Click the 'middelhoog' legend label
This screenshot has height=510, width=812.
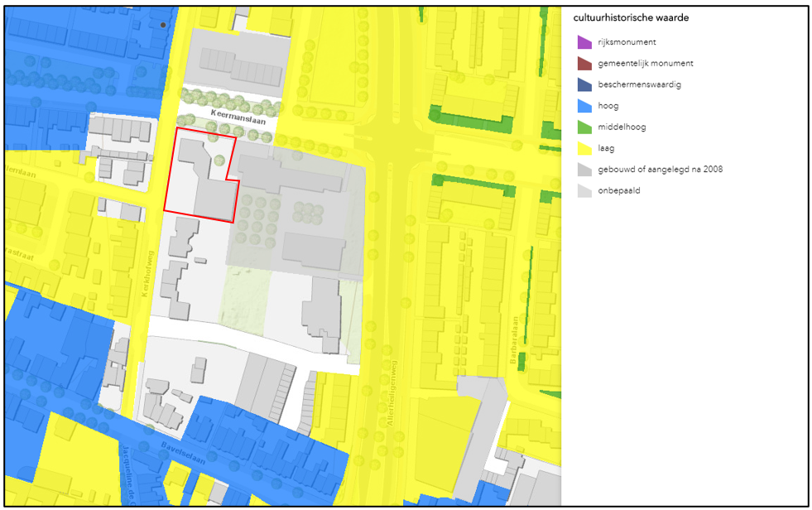(x=622, y=127)
